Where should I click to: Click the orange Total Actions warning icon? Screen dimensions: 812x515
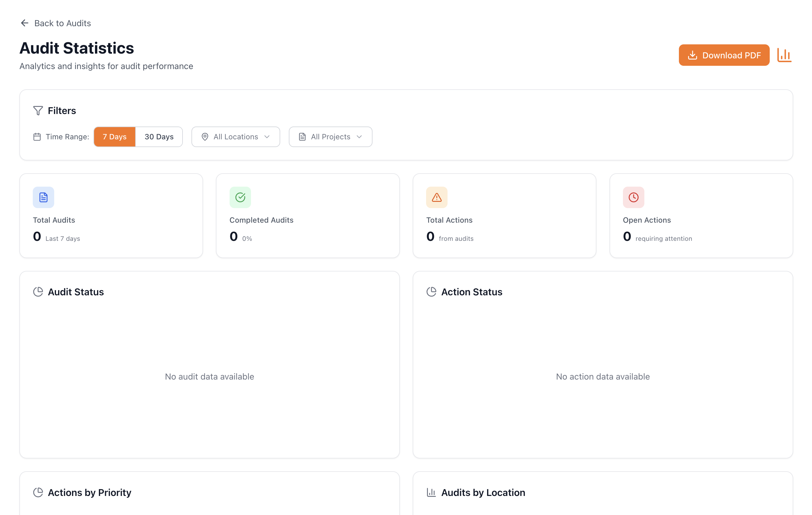point(437,197)
